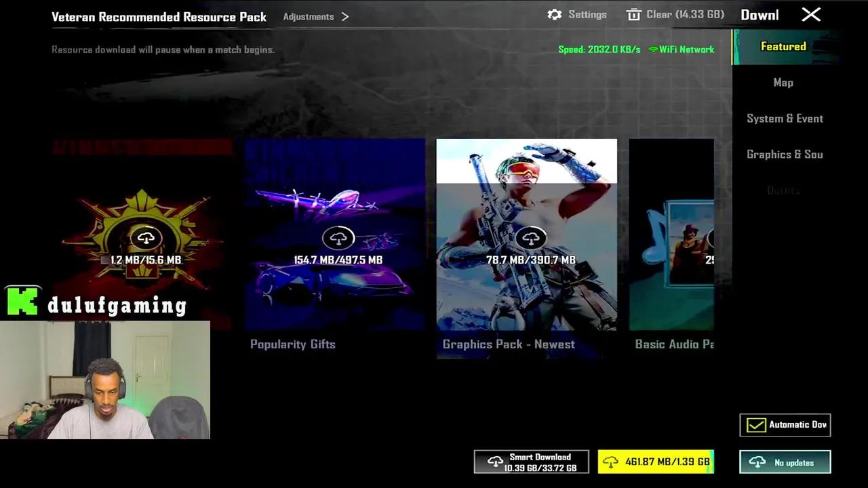Select the Basic Audio Pack thumbnail

pyautogui.click(x=671, y=235)
